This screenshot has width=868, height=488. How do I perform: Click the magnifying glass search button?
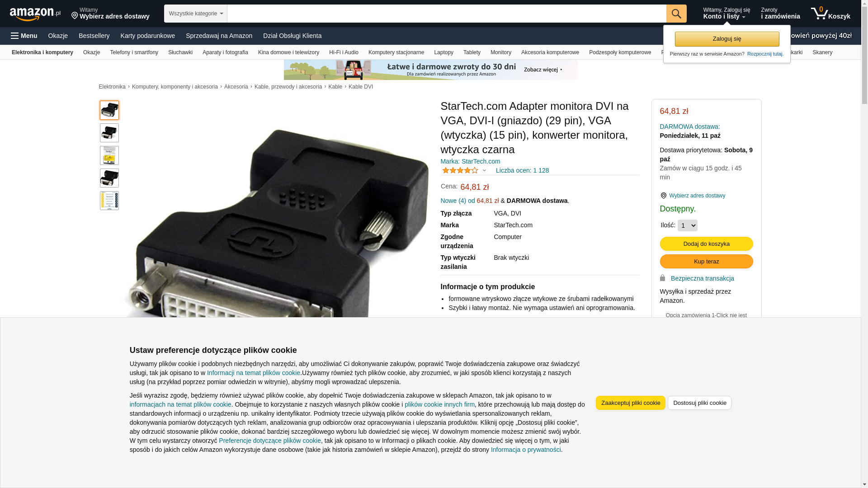(x=676, y=14)
